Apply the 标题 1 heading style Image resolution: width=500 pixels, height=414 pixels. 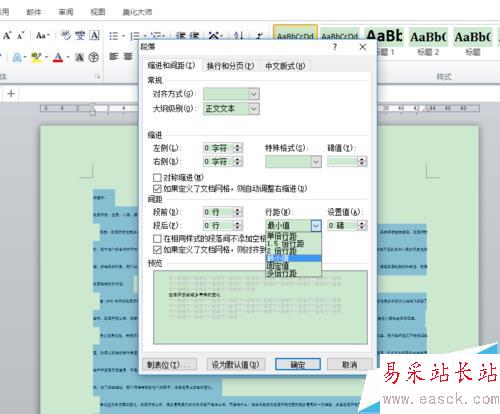(385, 42)
